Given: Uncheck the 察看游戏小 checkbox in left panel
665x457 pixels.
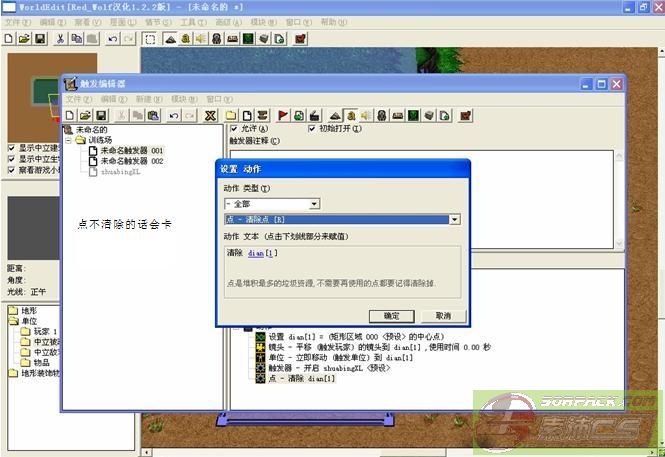Looking at the screenshot, I should click(11, 170).
